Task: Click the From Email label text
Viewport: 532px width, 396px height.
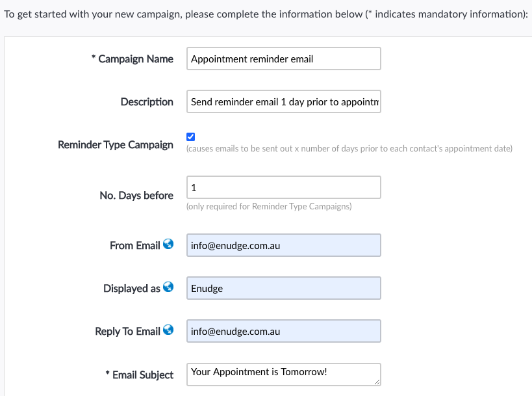Action: pos(134,246)
